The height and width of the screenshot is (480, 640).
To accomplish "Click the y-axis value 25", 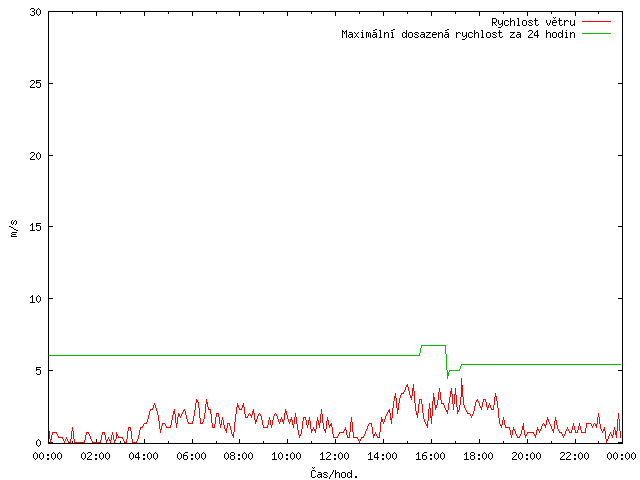I will [x=36, y=84].
